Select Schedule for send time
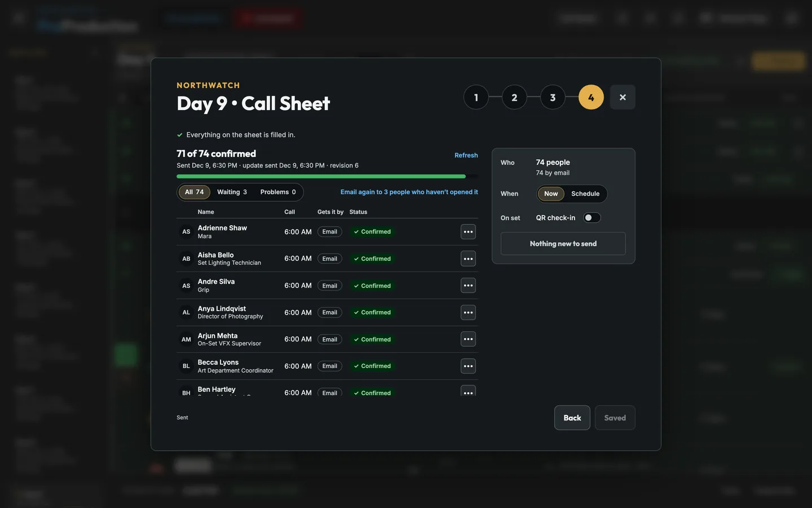 585,194
